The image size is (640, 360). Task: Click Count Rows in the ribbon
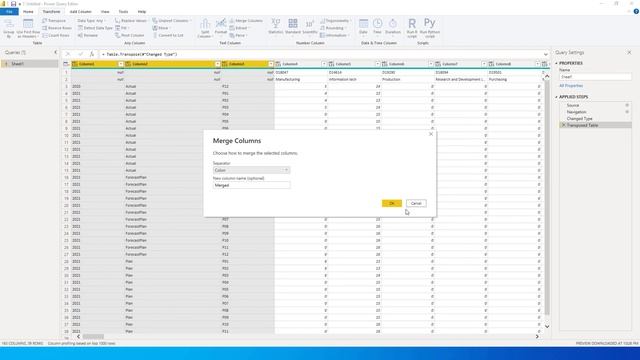point(56,35)
